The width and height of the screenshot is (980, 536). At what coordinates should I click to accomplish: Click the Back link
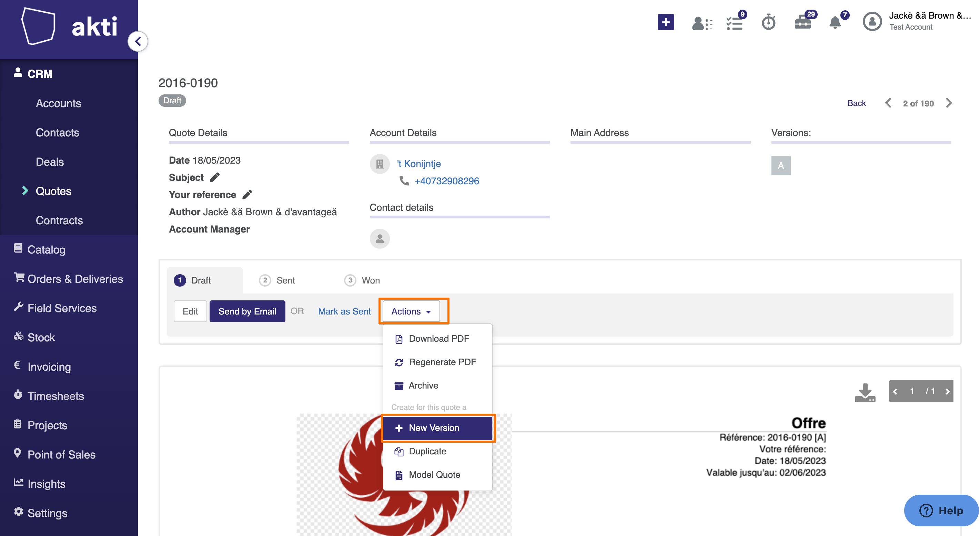click(x=856, y=103)
